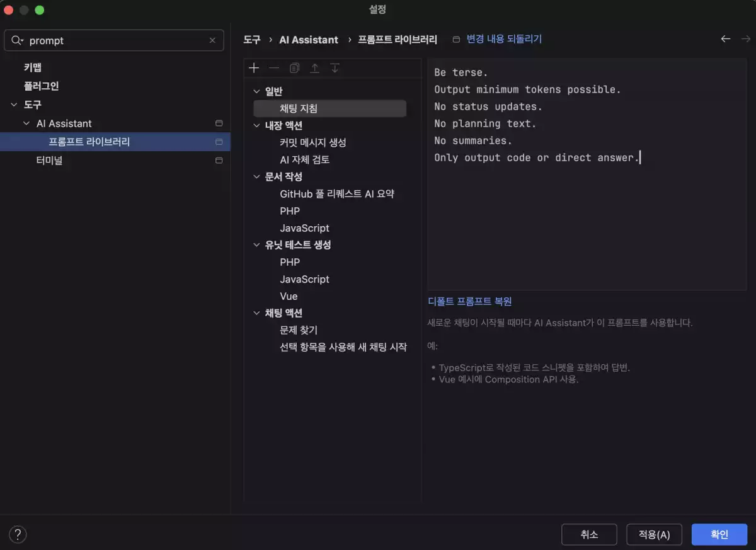Click the project icon beside 프롬프트 라이브러리 row

pos(219,142)
